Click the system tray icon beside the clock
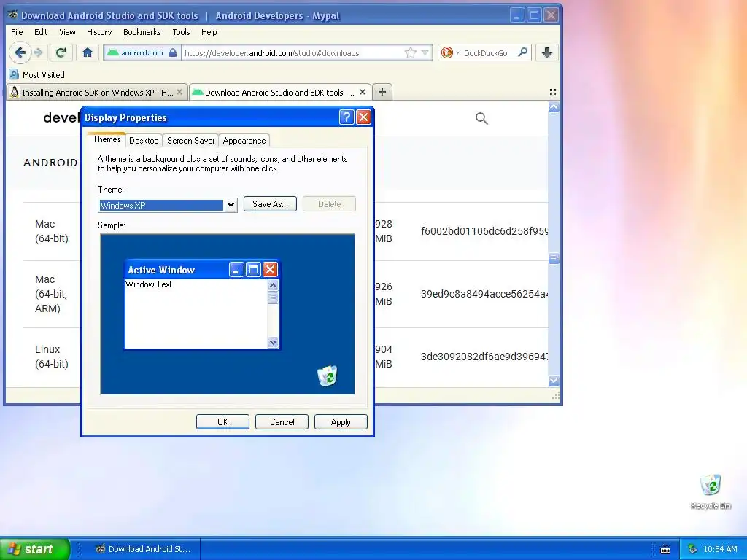 [692, 549]
